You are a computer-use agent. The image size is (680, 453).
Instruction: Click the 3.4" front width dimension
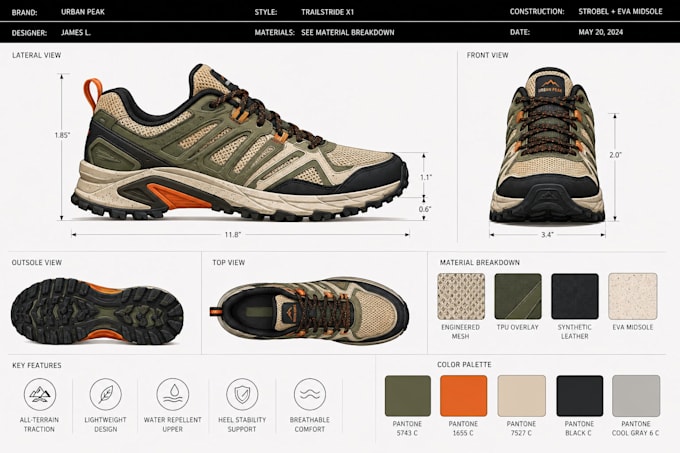point(547,235)
